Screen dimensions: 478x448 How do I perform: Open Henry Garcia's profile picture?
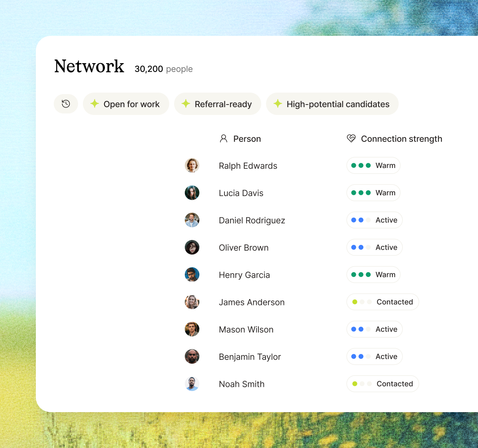coord(192,274)
